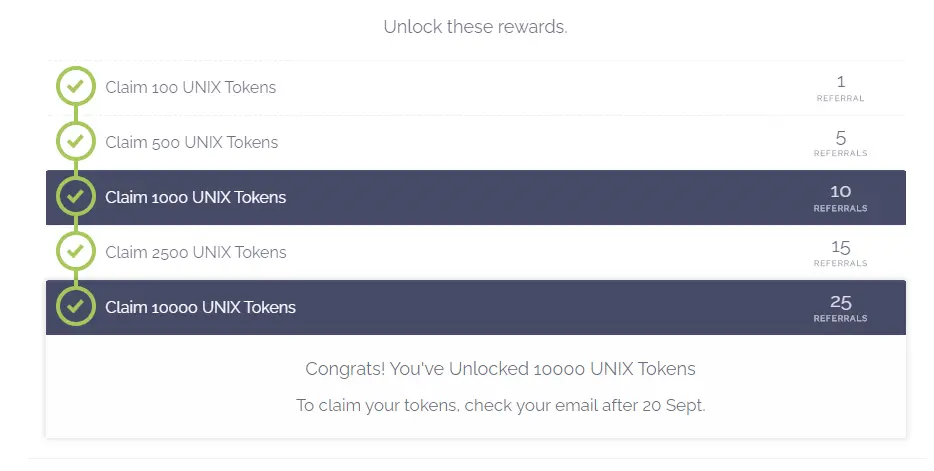Click the green progress line between first two checkmarks

click(x=76, y=114)
